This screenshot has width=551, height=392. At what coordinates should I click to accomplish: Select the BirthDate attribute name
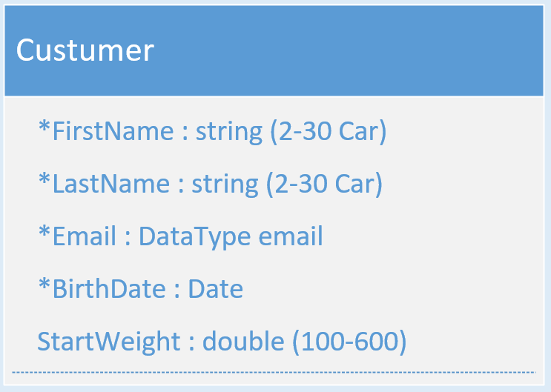click(109, 289)
